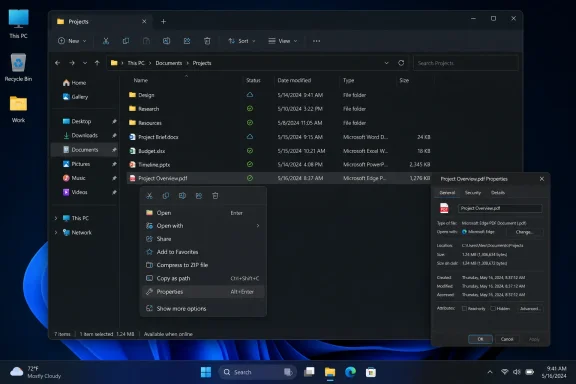Select the Budget.xlsx file row
Viewport: 576px width, 384px height.
tap(279, 151)
